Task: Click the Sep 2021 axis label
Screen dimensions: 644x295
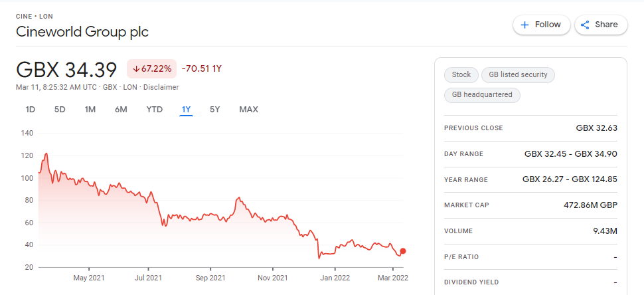Action: point(210,278)
